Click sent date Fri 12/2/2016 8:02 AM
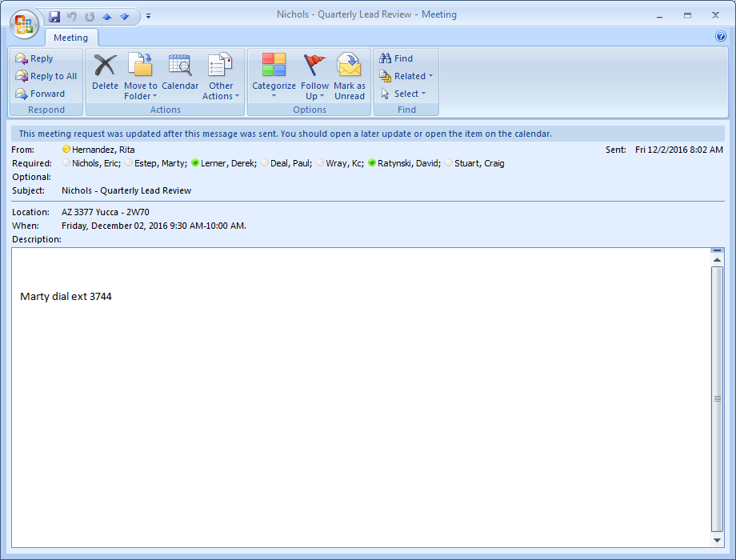 tap(678, 150)
